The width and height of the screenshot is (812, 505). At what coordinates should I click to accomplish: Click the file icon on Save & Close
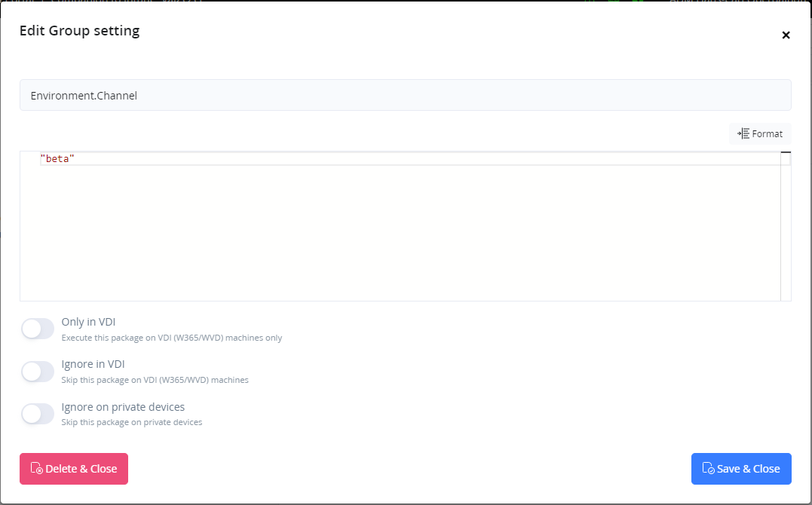pyautogui.click(x=708, y=469)
